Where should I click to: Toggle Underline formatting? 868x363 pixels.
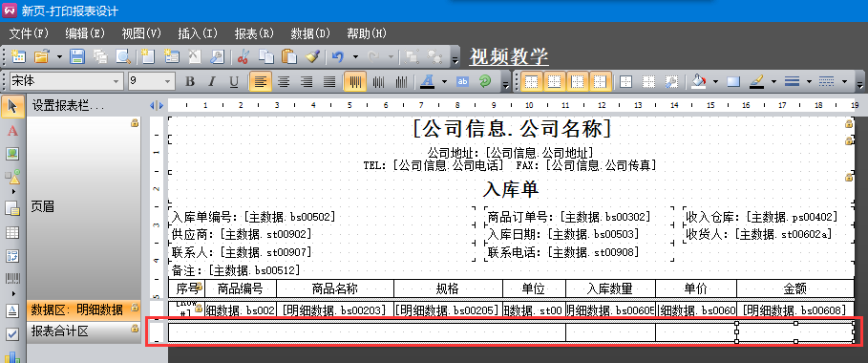(x=234, y=82)
